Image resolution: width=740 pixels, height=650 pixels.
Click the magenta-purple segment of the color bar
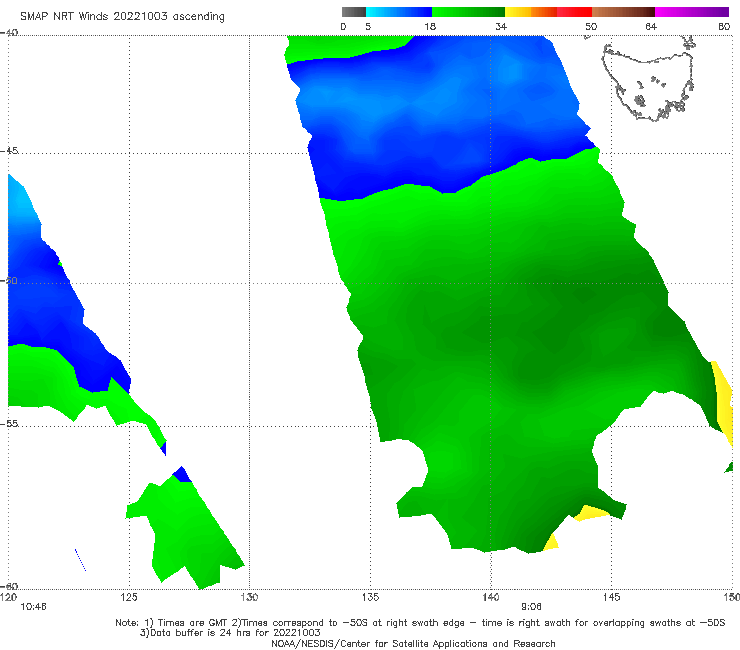692,12
